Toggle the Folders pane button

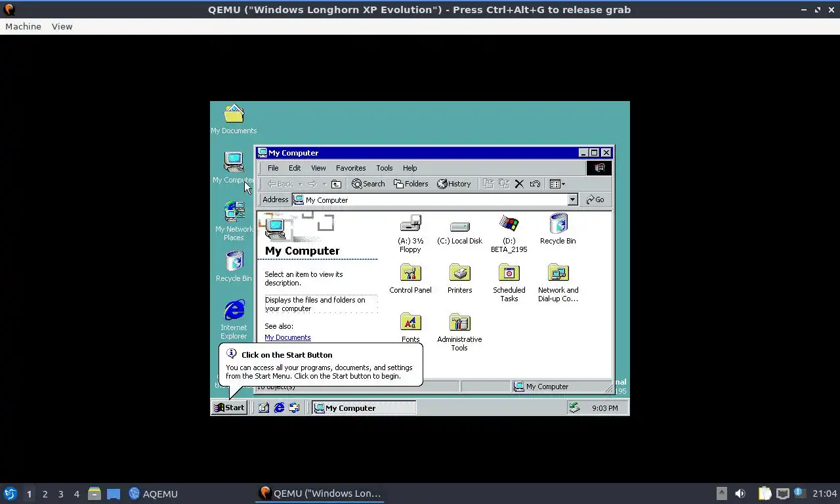(x=411, y=184)
